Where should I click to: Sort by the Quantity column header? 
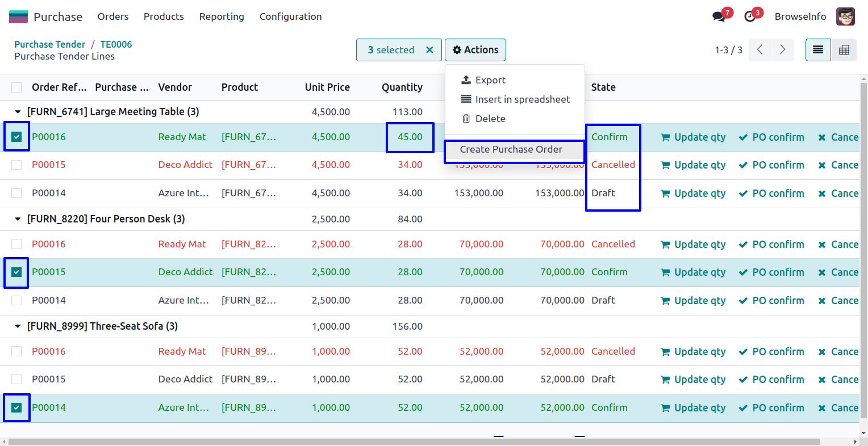click(x=402, y=87)
